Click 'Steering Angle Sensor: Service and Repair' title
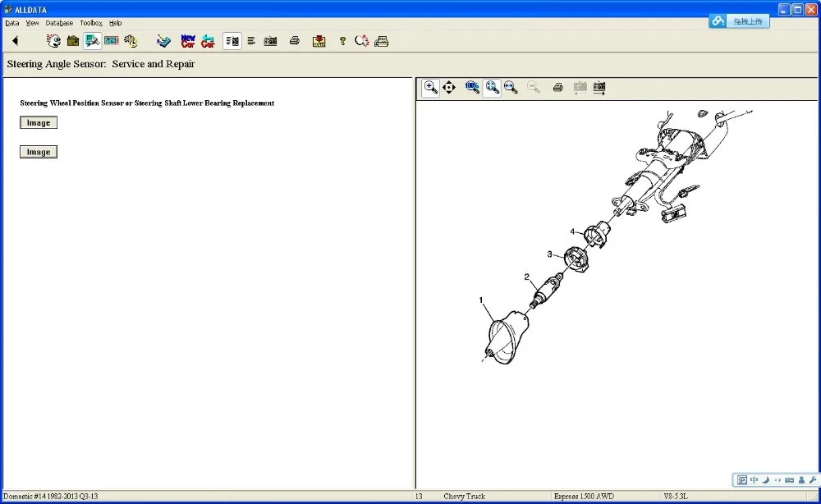The width and height of the screenshot is (821, 504). tap(100, 64)
